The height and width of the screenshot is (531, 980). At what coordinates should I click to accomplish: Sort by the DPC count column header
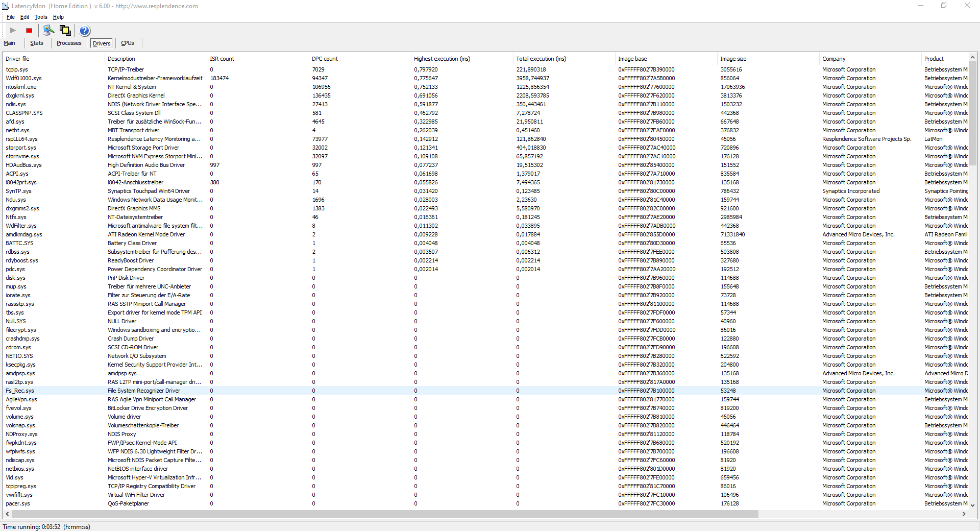tap(360, 59)
